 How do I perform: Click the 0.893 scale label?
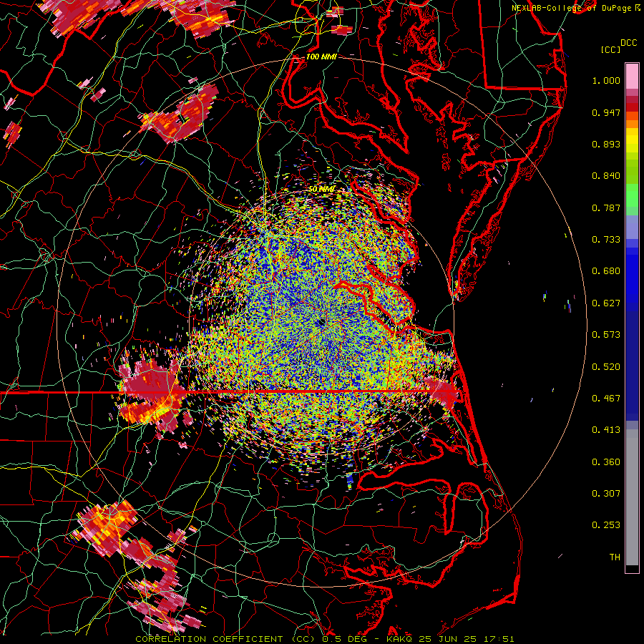[x=606, y=144]
